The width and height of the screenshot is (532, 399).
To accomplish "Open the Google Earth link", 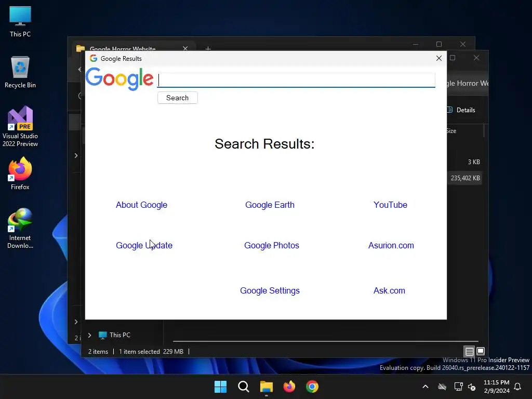I will pyautogui.click(x=270, y=205).
